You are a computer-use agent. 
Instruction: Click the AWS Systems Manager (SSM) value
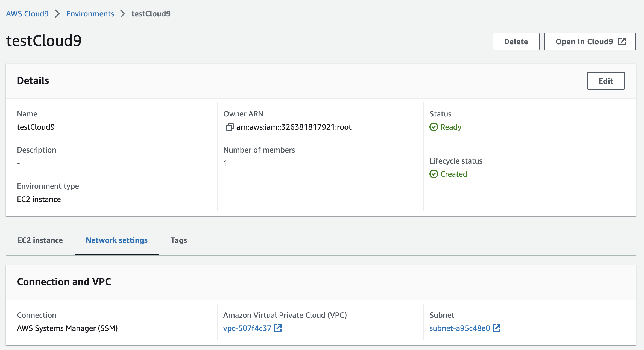click(67, 328)
